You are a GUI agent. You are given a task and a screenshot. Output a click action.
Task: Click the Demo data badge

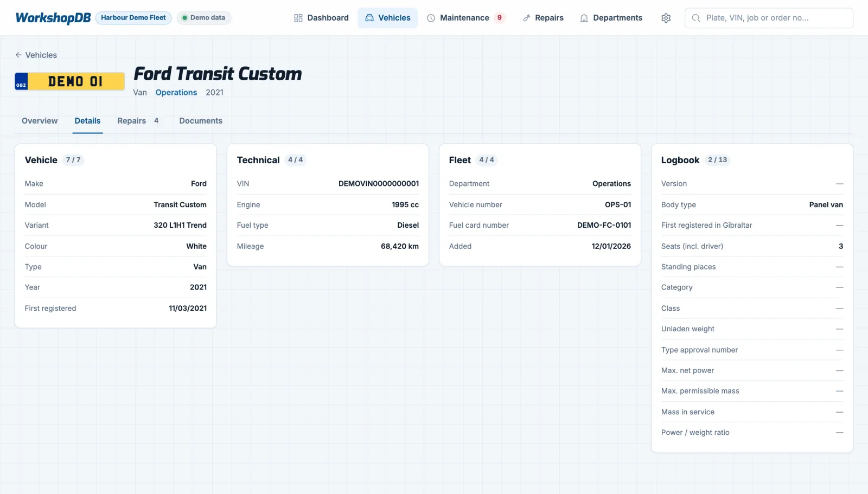point(204,18)
